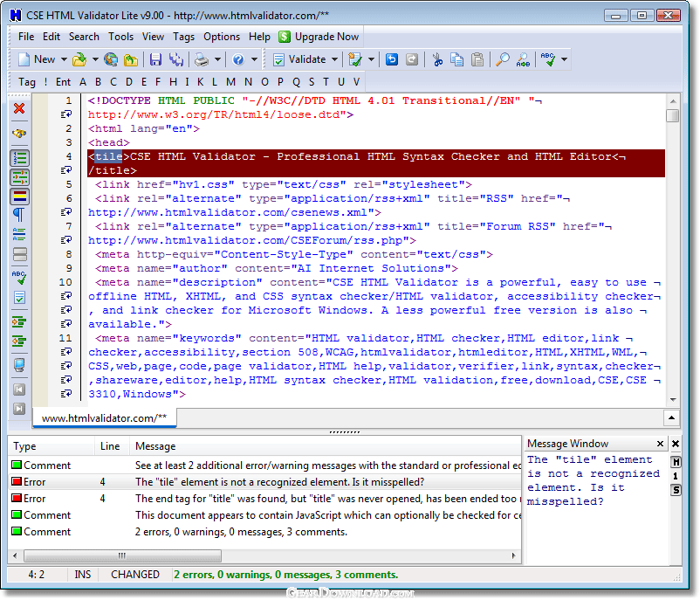Viewport: 700px width, 600px height.
Task: Click the Help question mark icon
Action: click(x=238, y=59)
